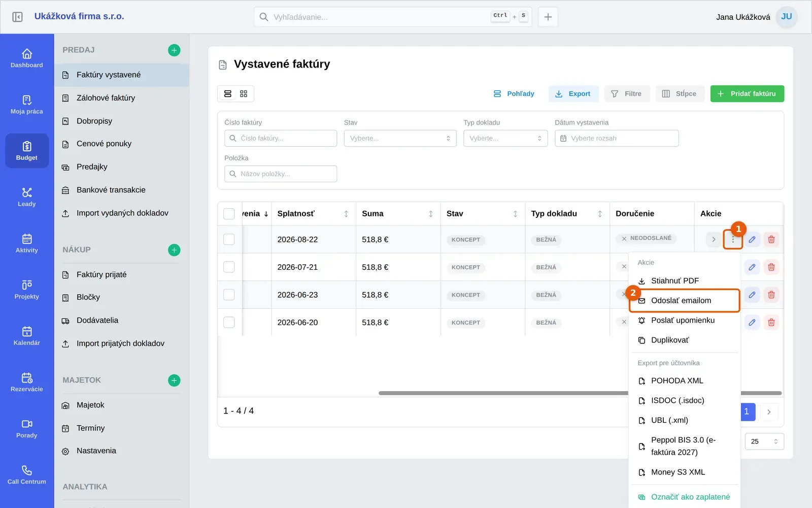The image size is (812, 508).
Task: Click the Pridať faktúru button
Action: pyautogui.click(x=747, y=94)
